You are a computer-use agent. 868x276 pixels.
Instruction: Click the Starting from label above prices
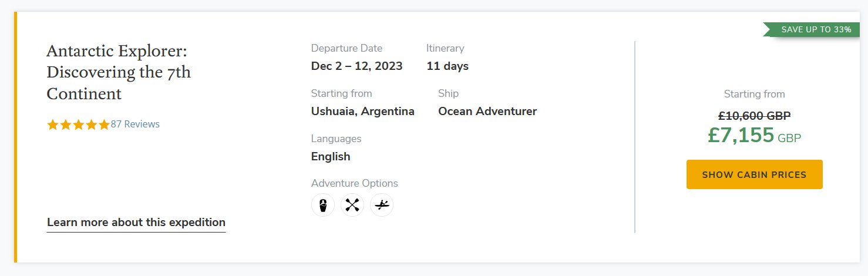[x=754, y=94]
